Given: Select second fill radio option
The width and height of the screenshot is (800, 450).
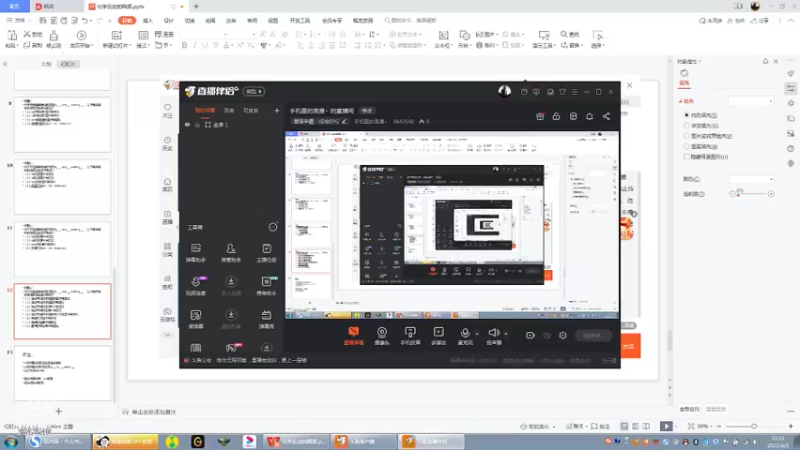Looking at the screenshot, I should pyautogui.click(x=686, y=126).
